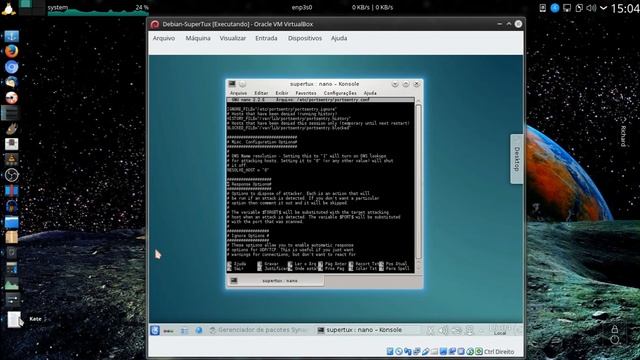Click VirtualBox optical drive status icon
This screenshot has width=640, height=360.
click(399, 351)
